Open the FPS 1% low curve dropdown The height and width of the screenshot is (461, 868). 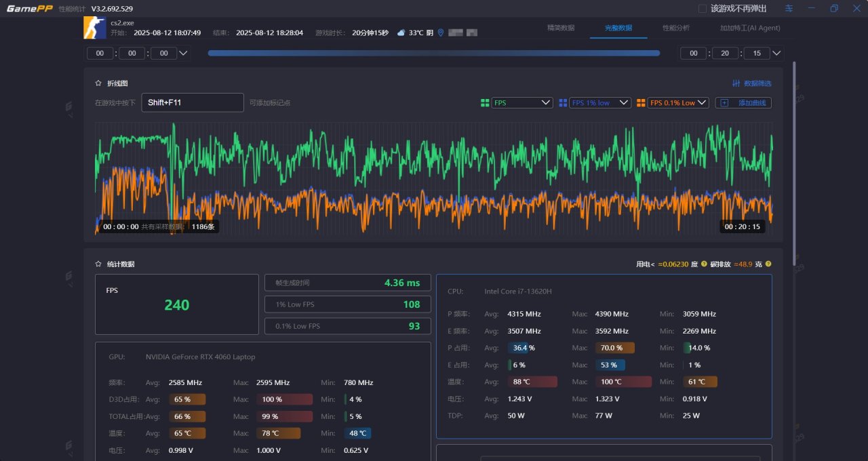click(x=600, y=103)
